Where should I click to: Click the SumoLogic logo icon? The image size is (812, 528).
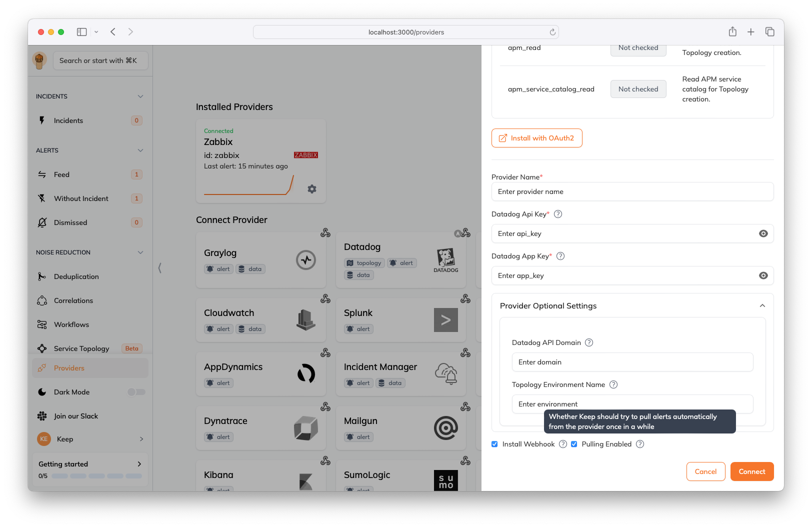point(446,480)
